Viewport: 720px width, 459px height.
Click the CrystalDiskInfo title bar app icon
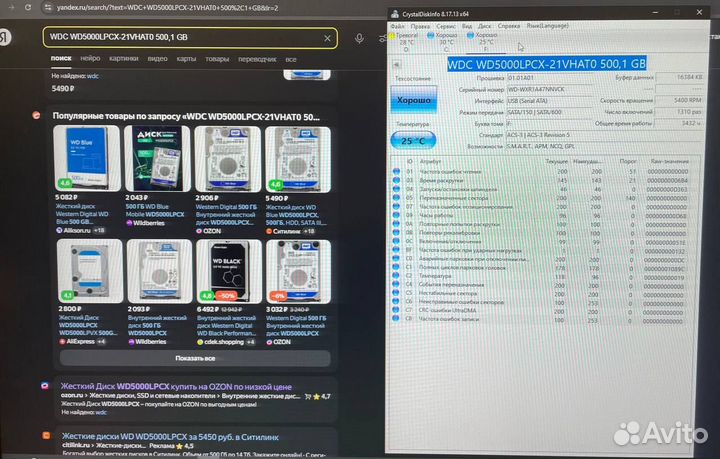pyautogui.click(x=394, y=14)
